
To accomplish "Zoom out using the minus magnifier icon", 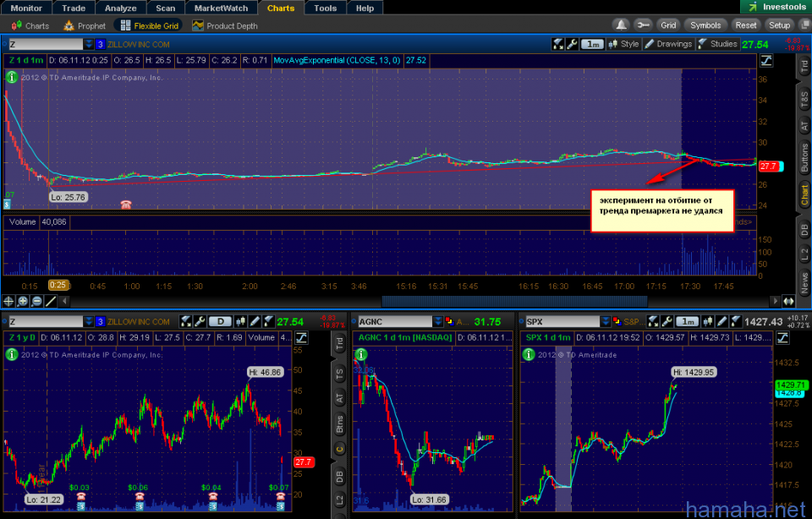I will coord(36,301).
